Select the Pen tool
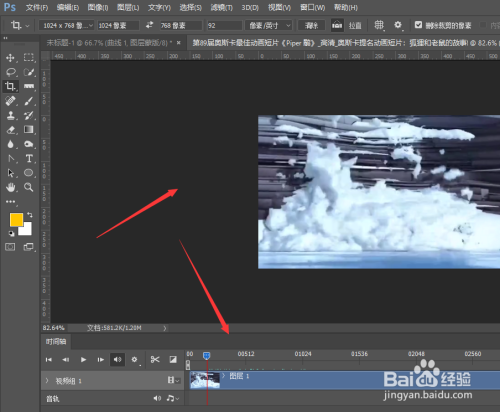Viewport: 500px width, 412px height. coord(11,159)
